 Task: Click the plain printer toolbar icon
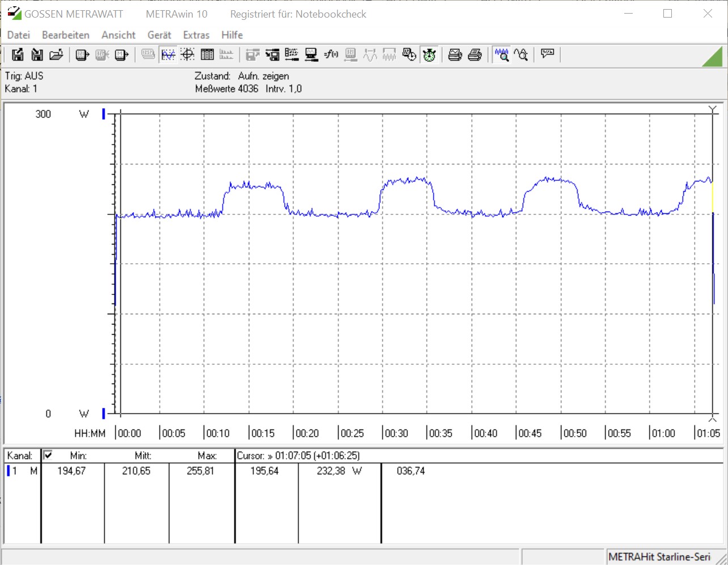tap(475, 54)
